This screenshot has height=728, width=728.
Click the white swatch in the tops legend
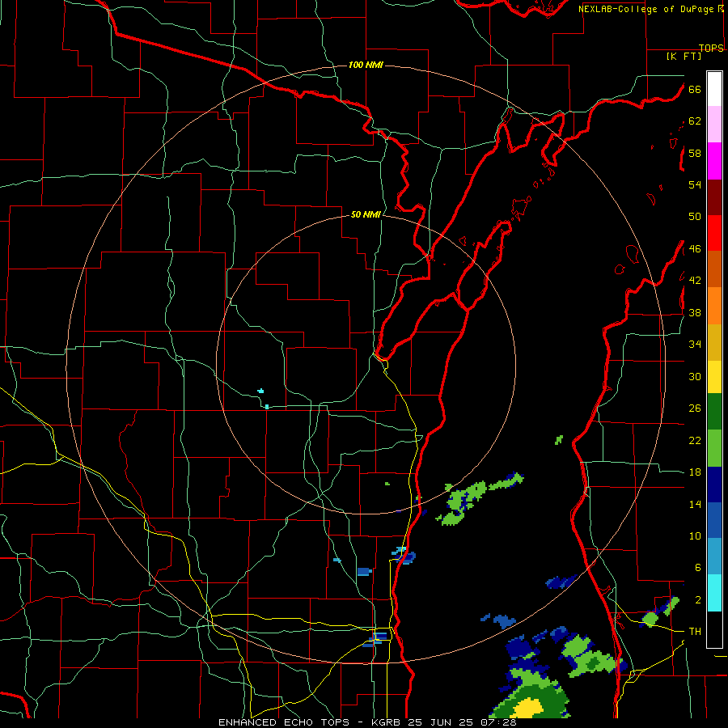714,89
